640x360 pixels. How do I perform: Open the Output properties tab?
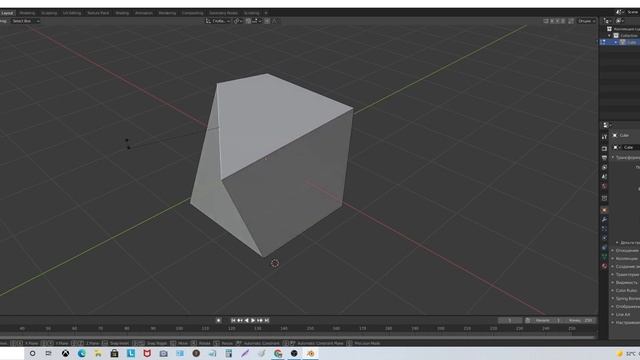(x=604, y=158)
